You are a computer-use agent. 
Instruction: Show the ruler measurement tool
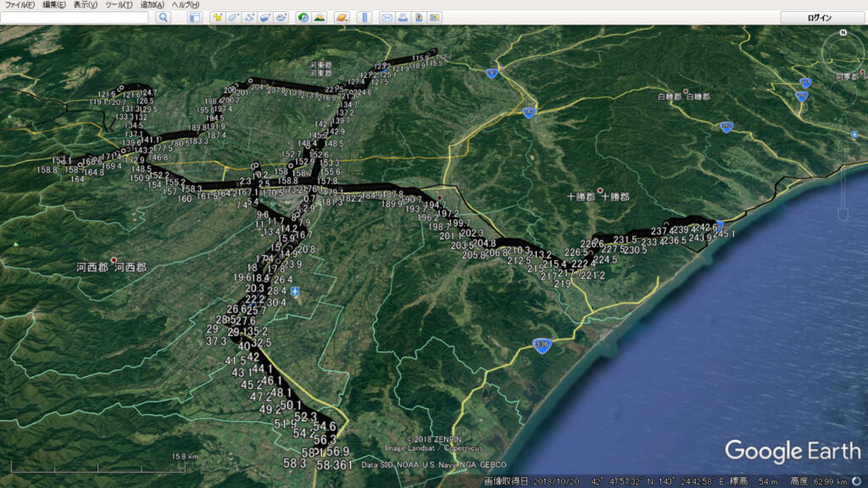coord(364,18)
